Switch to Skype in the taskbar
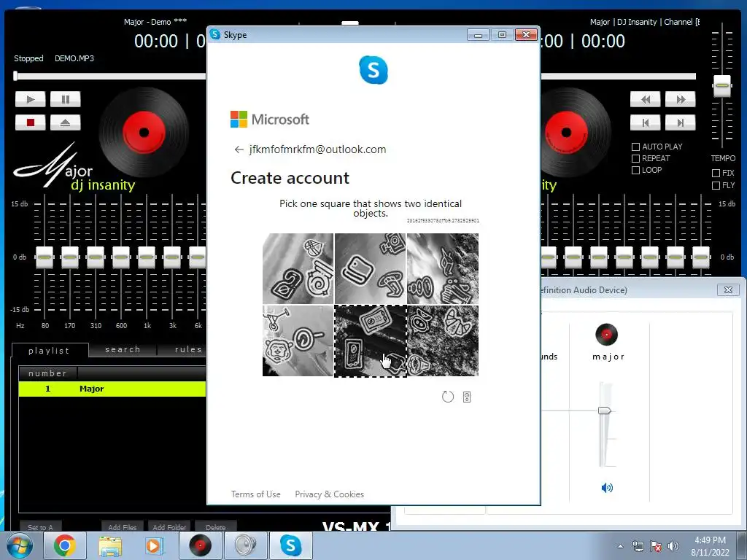Screen dimensions: 747x560 (x=290, y=545)
